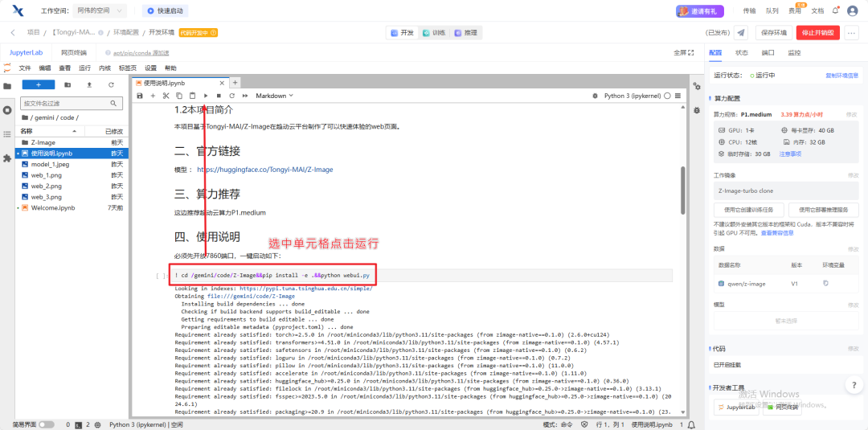Open the property inspector gears icon
Screen dimensions: 868x430
tap(697, 86)
